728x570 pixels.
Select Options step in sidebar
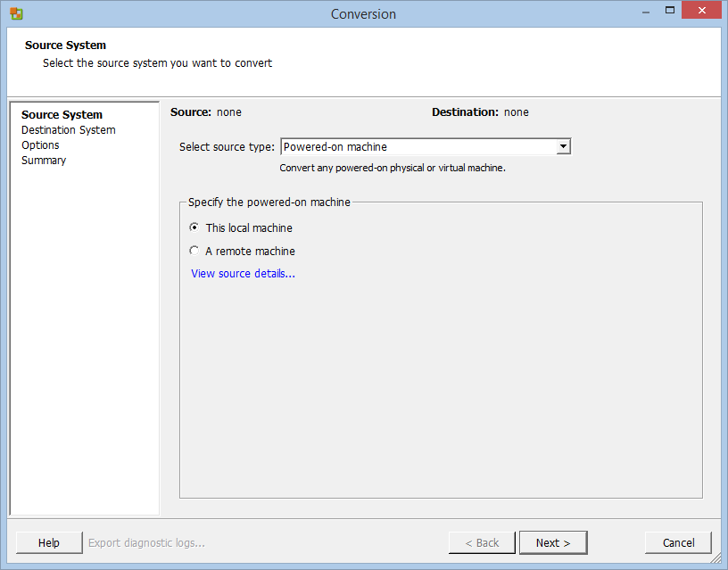pyautogui.click(x=40, y=145)
